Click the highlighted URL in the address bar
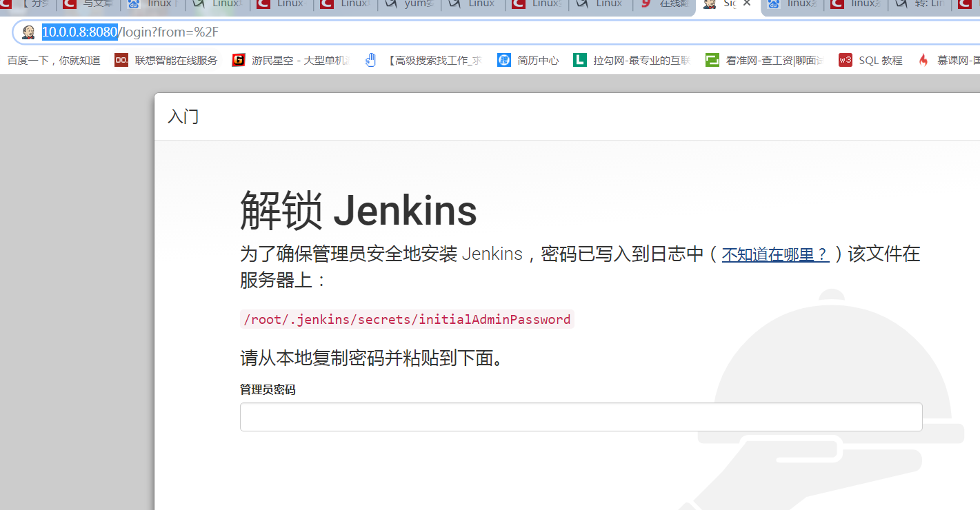Screen dimensions: 980x510 click(78, 32)
